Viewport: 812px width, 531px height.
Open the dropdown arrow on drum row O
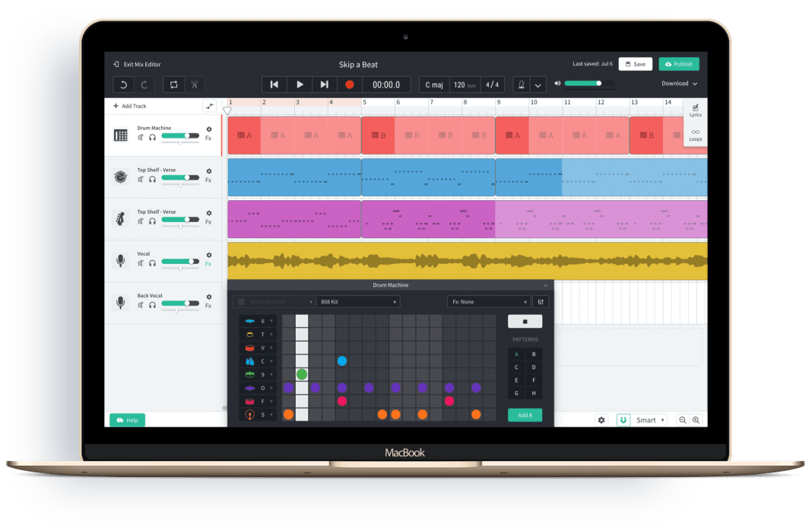pos(271,388)
